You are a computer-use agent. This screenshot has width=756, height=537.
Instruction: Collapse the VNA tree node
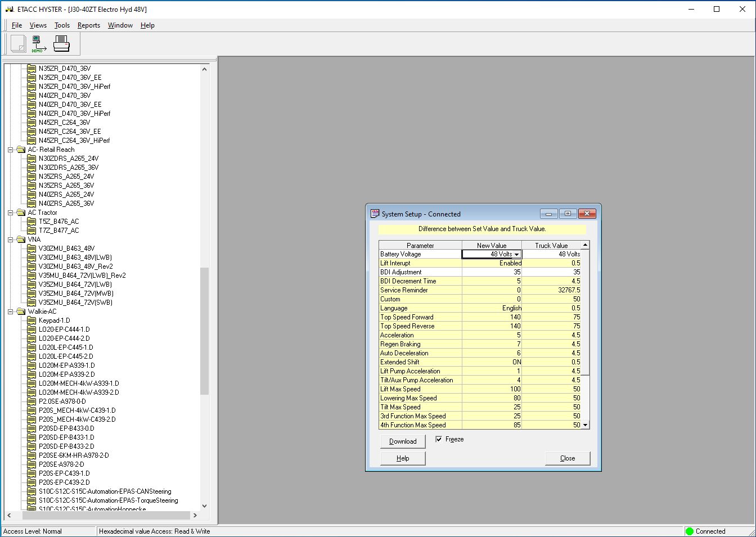click(11, 240)
